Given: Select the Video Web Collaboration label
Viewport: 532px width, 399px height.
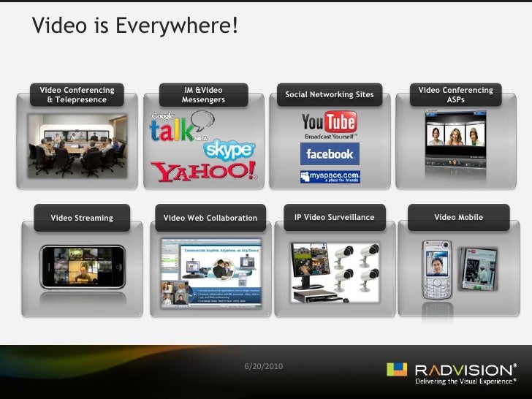Looking at the screenshot, I should click(x=210, y=218).
